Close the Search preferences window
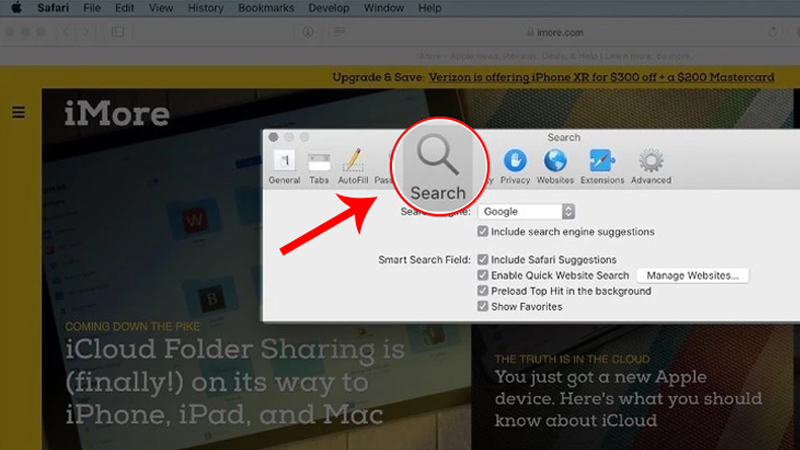The height and width of the screenshot is (450, 800). [273, 137]
